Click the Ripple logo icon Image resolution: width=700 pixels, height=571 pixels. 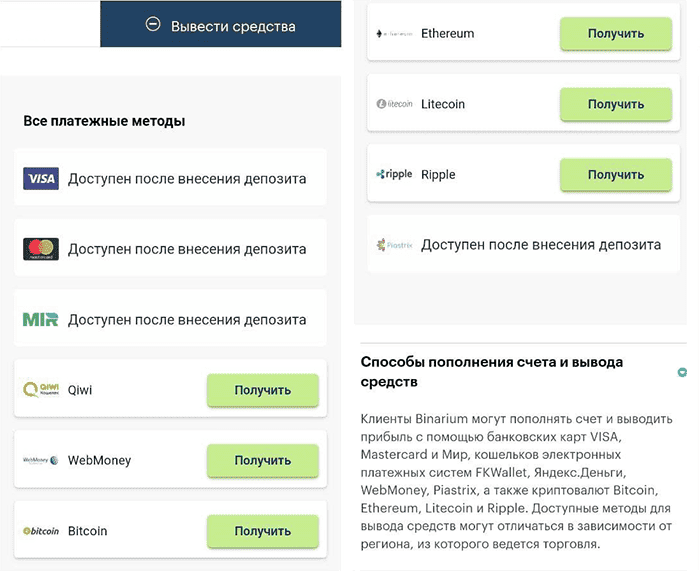394,174
